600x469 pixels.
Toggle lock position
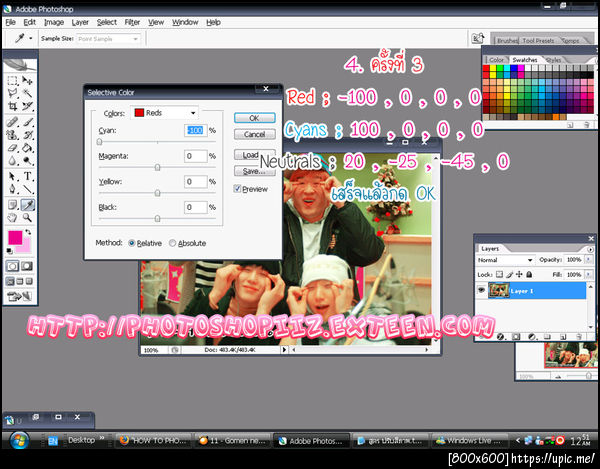pos(519,274)
